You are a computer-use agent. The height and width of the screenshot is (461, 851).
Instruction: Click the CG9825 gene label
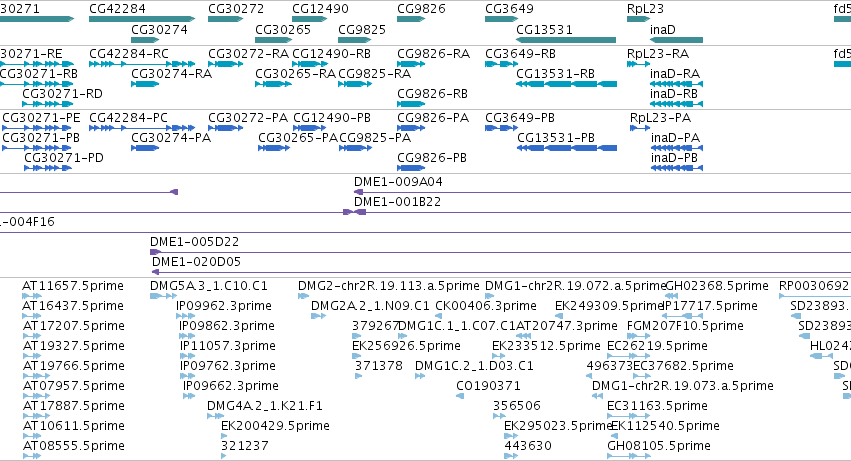coord(362,29)
